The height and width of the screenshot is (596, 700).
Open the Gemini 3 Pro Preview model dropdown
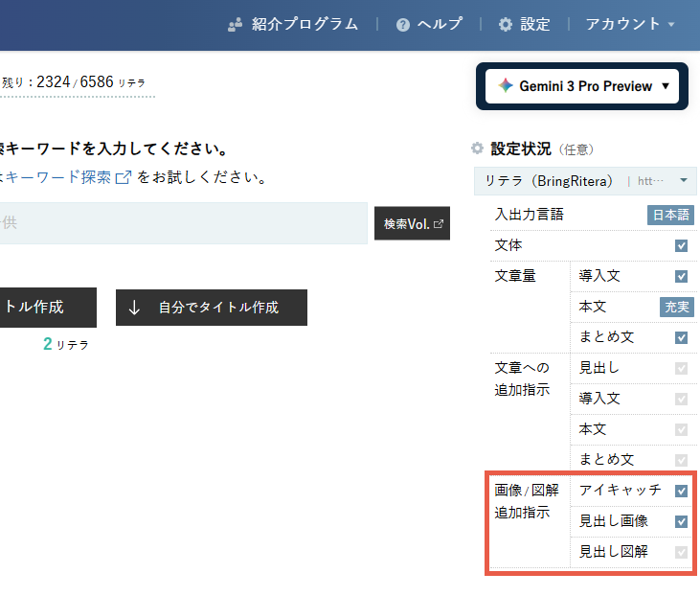(581, 86)
